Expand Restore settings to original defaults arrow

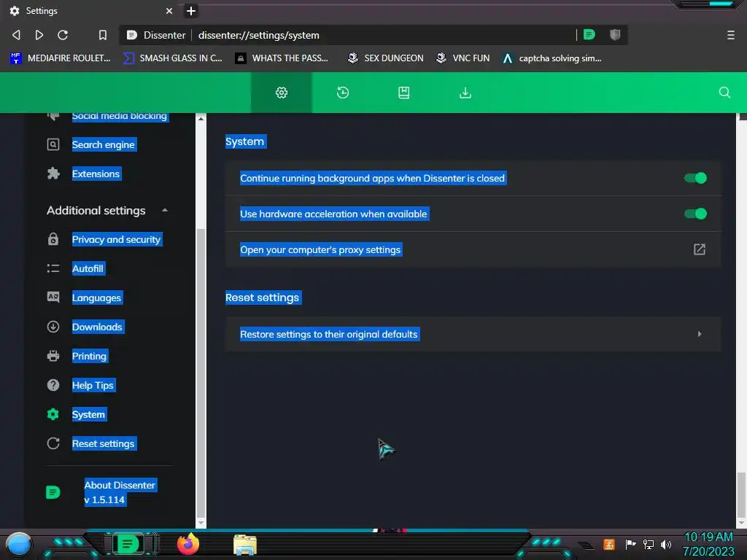(x=700, y=334)
